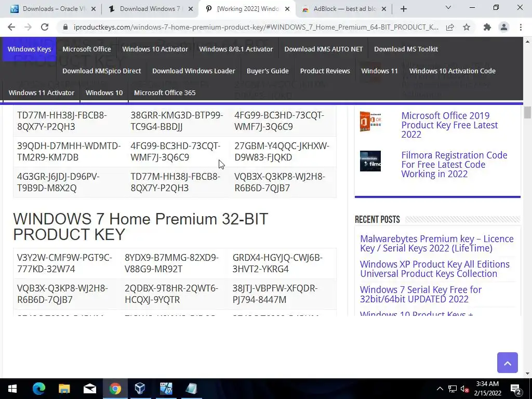The height and width of the screenshot is (399, 532).
Task: Click the Windows 7 Home Premium 32-BIT heading
Action: (140, 227)
